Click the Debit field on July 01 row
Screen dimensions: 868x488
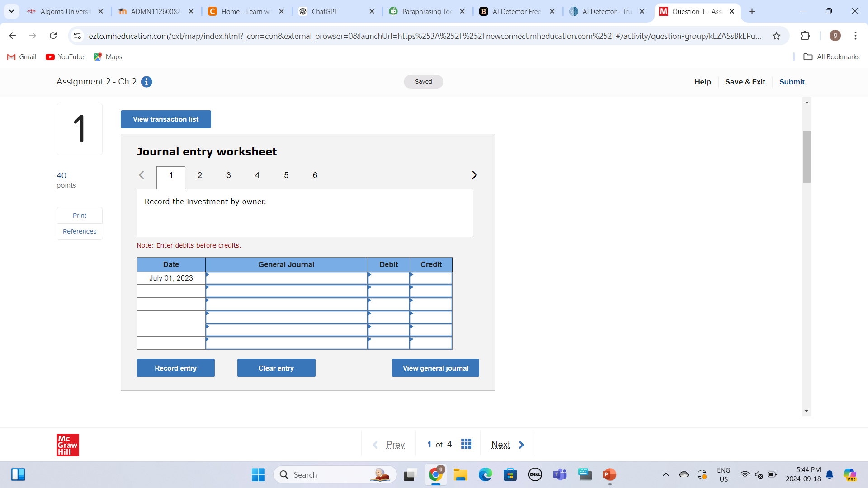click(x=388, y=278)
